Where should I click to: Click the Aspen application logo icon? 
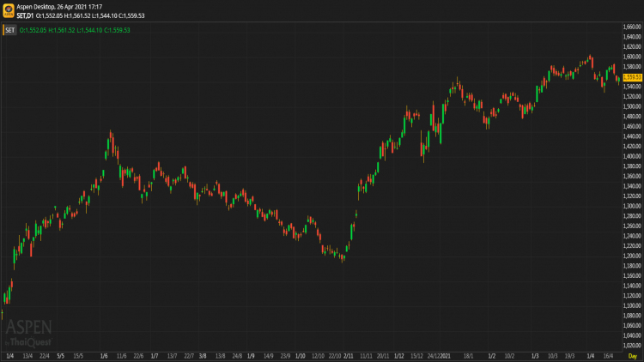click(x=9, y=10)
